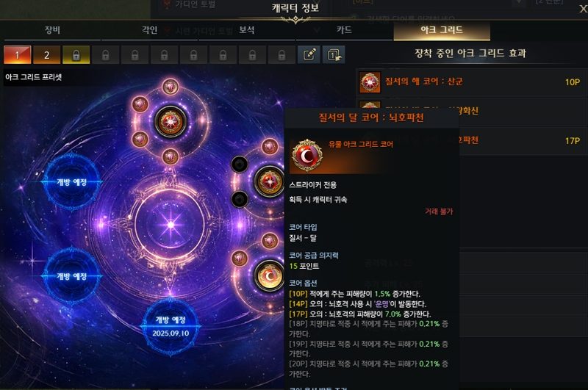Viewport: 588px width, 390px height.
Task: Click the preset edit pencil icon
Action: tap(309, 55)
